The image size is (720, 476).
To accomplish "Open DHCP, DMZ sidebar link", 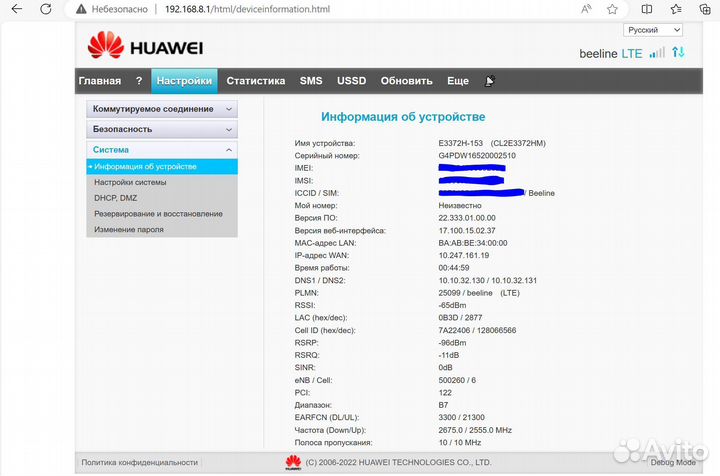I will tap(115, 198).
